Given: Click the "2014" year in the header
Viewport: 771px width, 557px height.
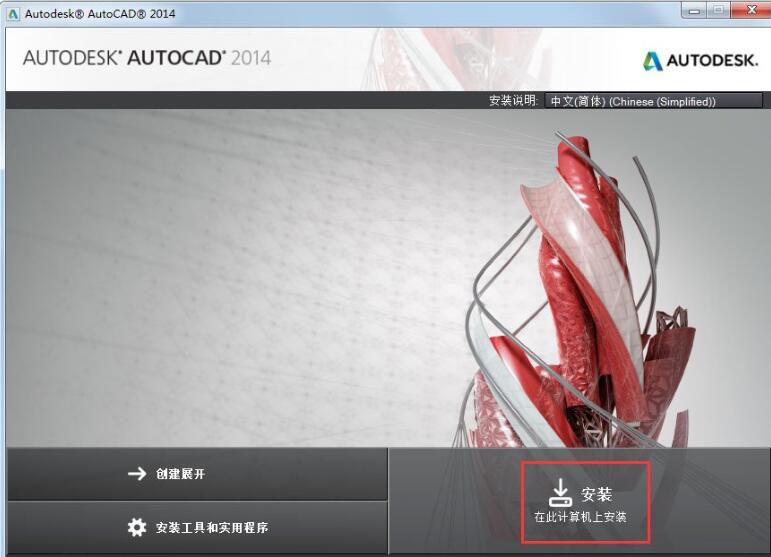Looking at the screenshot, I should pyautogui.click(x=250, y=57).
